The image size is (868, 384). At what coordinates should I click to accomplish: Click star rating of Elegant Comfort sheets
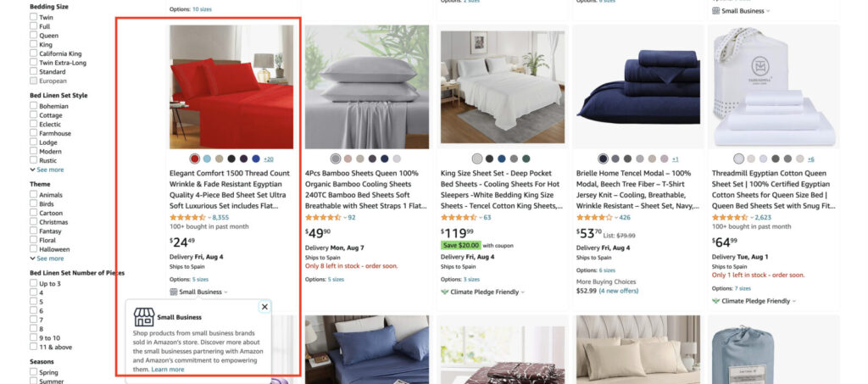[187, 218]
